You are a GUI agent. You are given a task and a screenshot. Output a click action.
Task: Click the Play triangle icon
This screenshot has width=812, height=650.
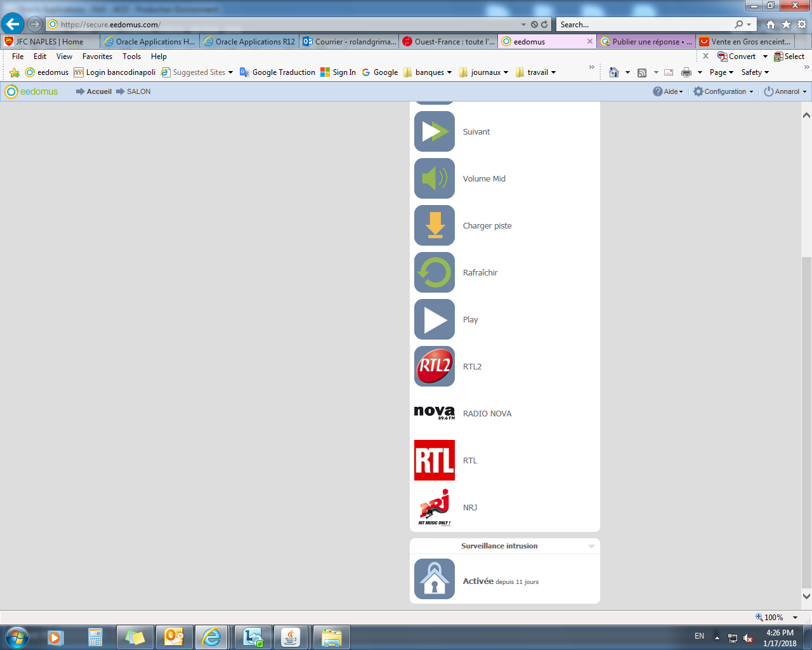click(435, 319)
